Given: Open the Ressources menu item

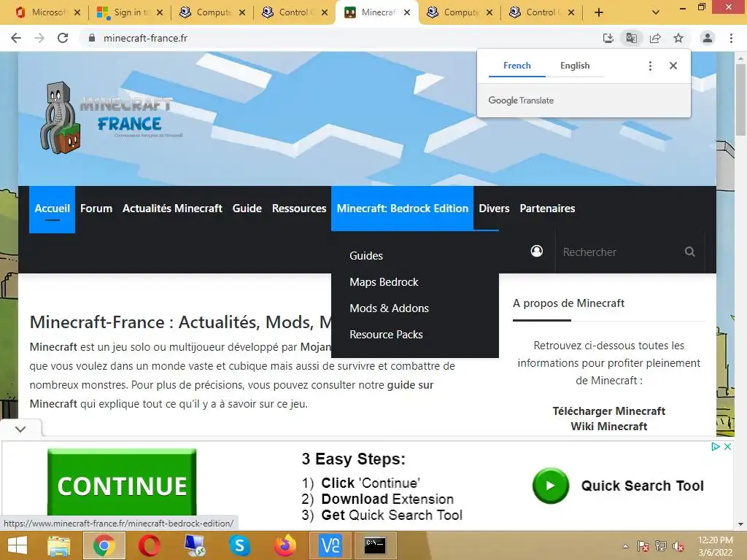Looking at the screenshot, I should pos(299,209).
